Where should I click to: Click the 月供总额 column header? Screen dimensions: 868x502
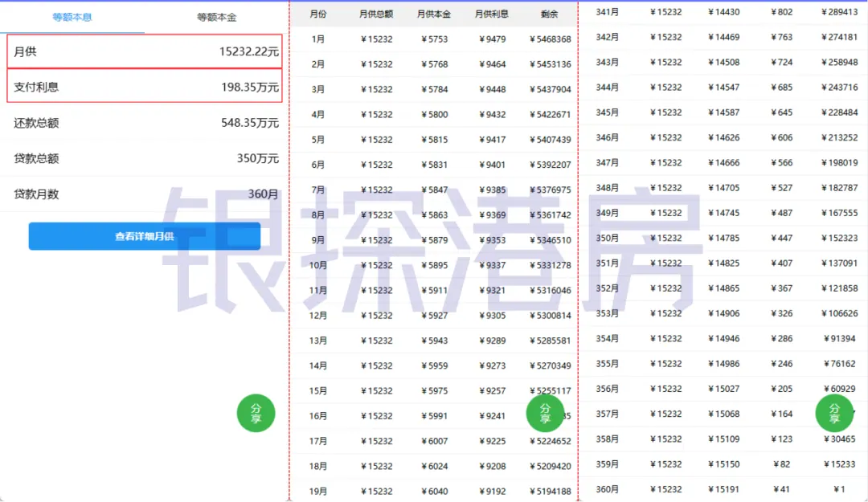coord(376,14)
